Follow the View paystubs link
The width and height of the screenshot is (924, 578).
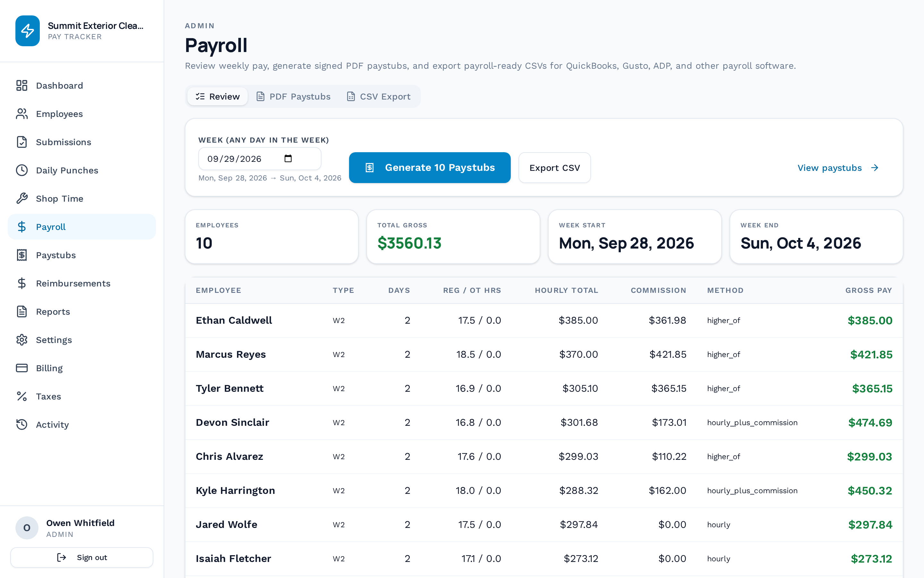(838, 168)
